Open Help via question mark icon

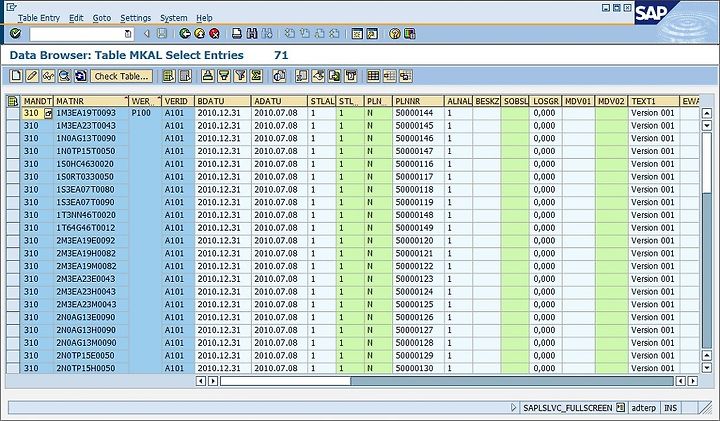pos(394,34)
